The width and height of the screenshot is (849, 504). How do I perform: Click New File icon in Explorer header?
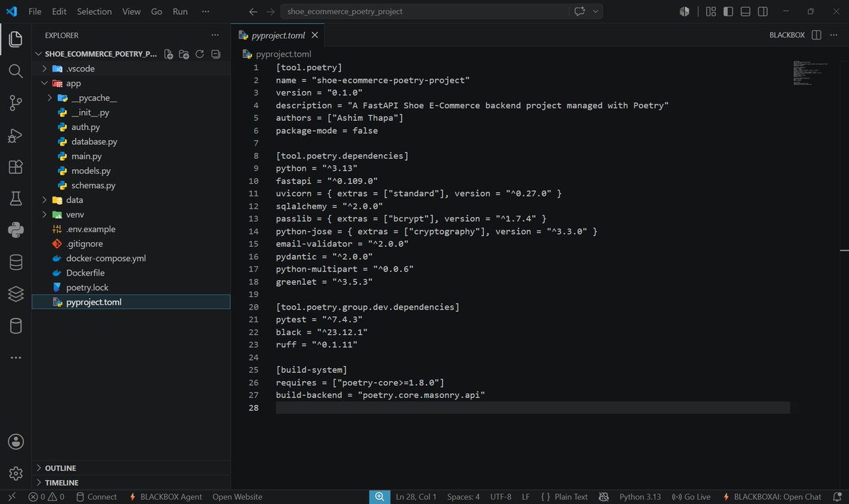point(168,54)
